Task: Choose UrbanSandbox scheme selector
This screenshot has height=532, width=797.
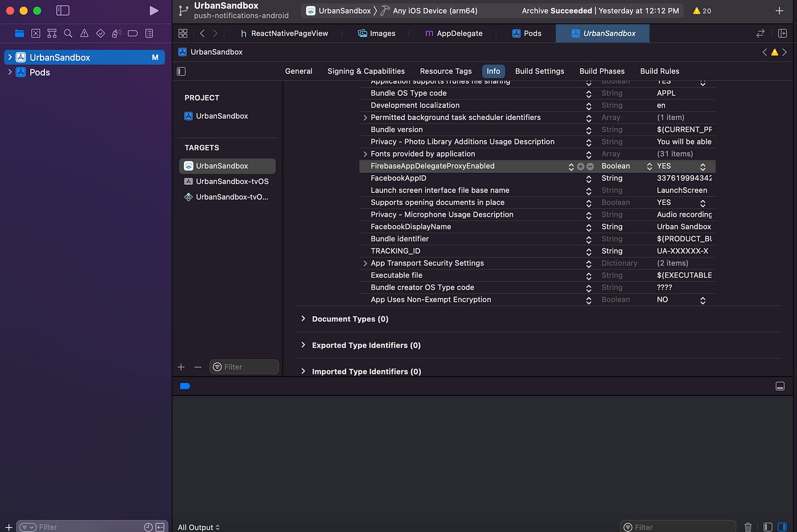Action: pos(338,11)
